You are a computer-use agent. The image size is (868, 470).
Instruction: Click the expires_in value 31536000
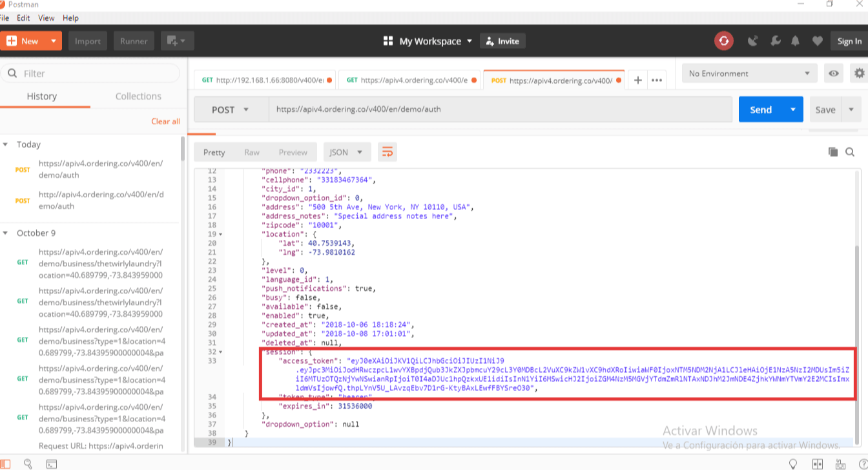(x=353, y=406)
